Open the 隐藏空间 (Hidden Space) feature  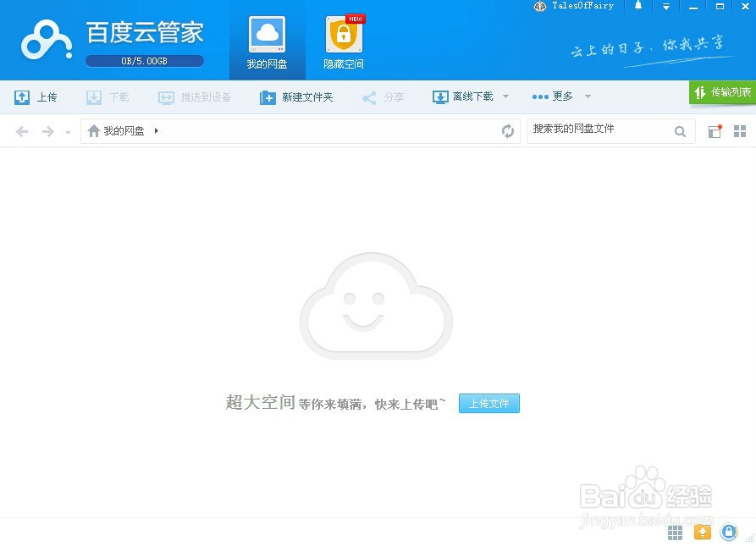point(342,40)
